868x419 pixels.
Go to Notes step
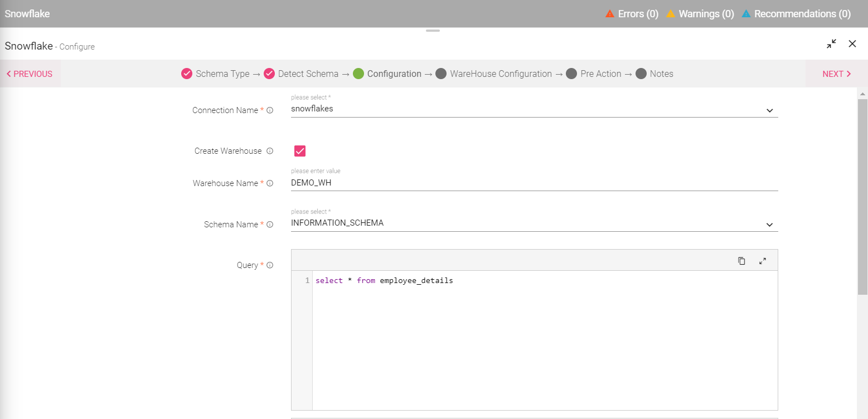[x=662, y=74]
